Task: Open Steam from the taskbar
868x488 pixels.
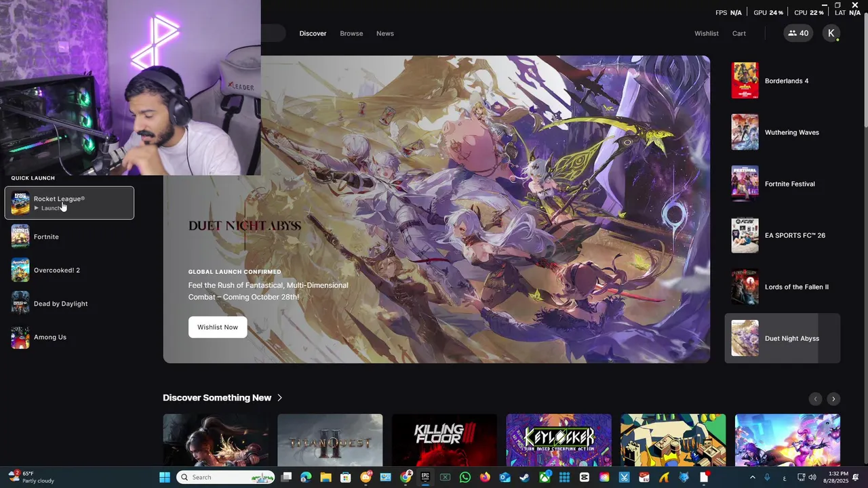Action: 524,477
